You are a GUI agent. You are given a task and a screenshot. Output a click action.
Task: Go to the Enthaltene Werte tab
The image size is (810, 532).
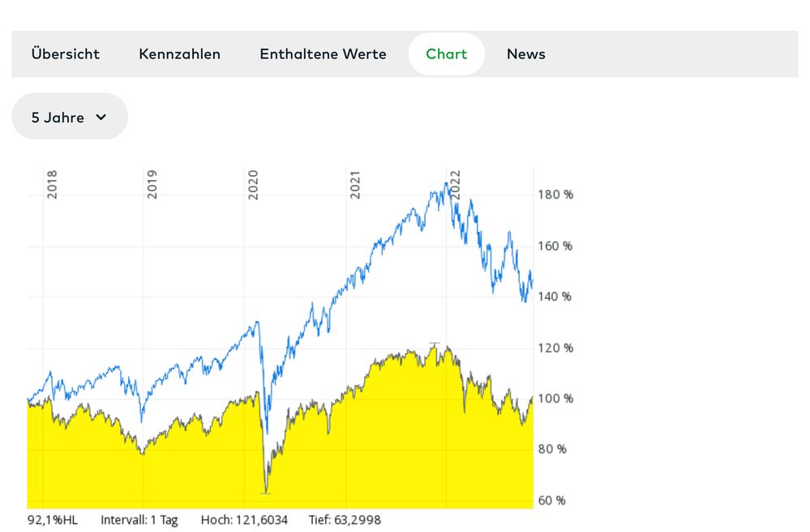click(323, 54)
